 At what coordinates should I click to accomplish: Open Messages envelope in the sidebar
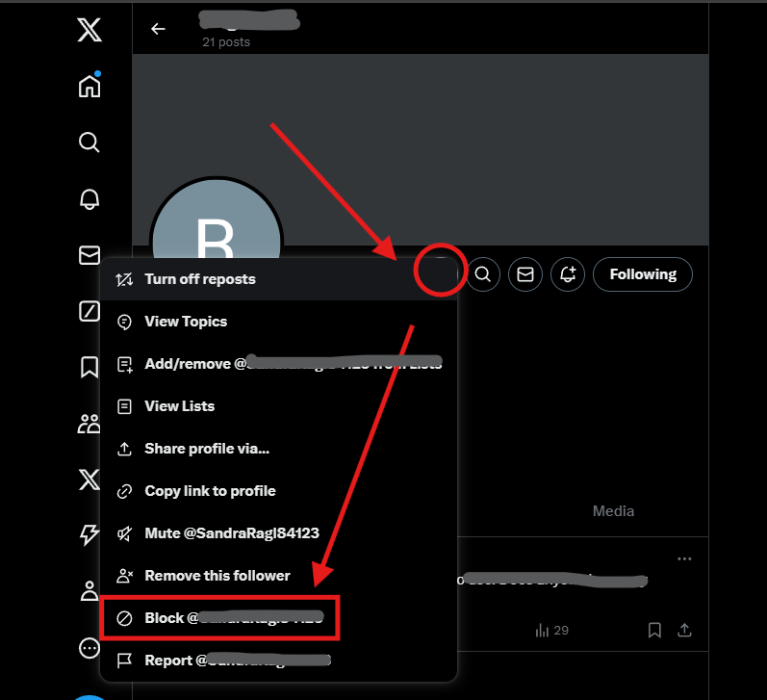tap(89, 255)
